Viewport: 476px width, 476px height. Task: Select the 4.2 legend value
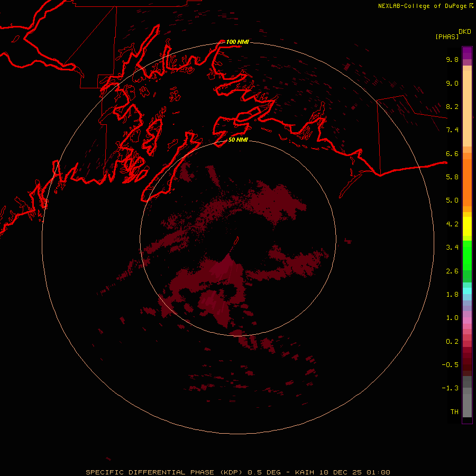coord(452,224)
